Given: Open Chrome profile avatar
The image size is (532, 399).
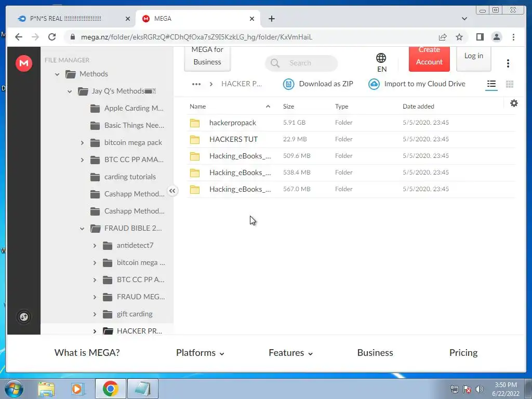Looking at the screenshot, I should (x=497, y=37).
